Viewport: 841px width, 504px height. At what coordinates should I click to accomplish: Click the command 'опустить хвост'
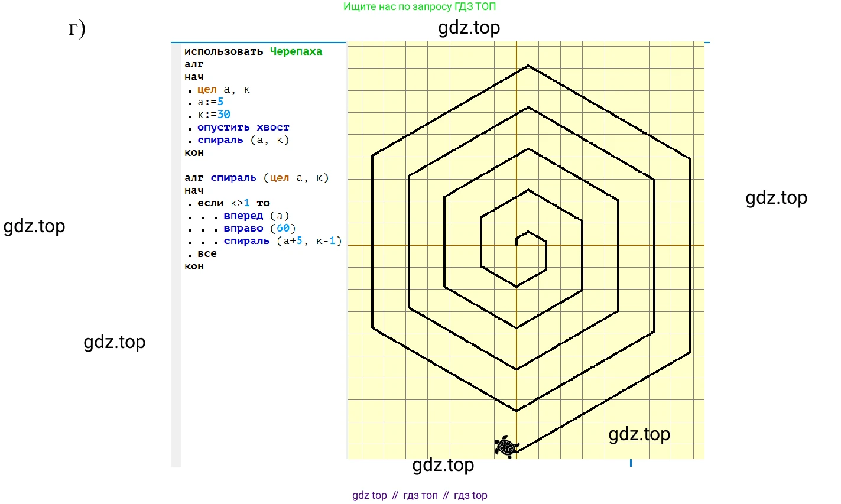(243, 127)
